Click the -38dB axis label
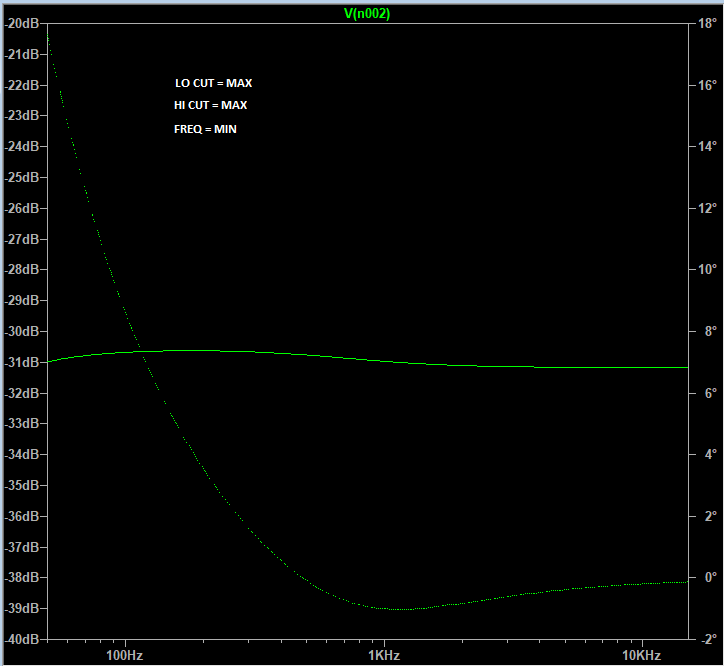Screen dimensions: 725x666 [21, 578]
